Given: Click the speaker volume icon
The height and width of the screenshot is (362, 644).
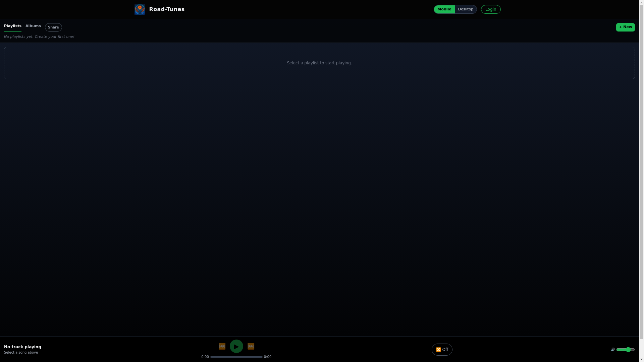Looking at the screenshot, I should 613,350.
